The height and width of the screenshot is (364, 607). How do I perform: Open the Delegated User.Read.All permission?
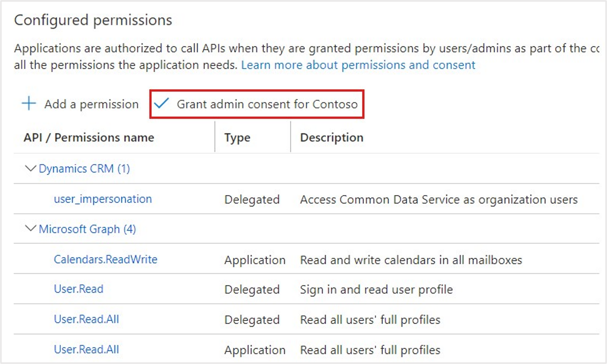[x=86, y=319]
